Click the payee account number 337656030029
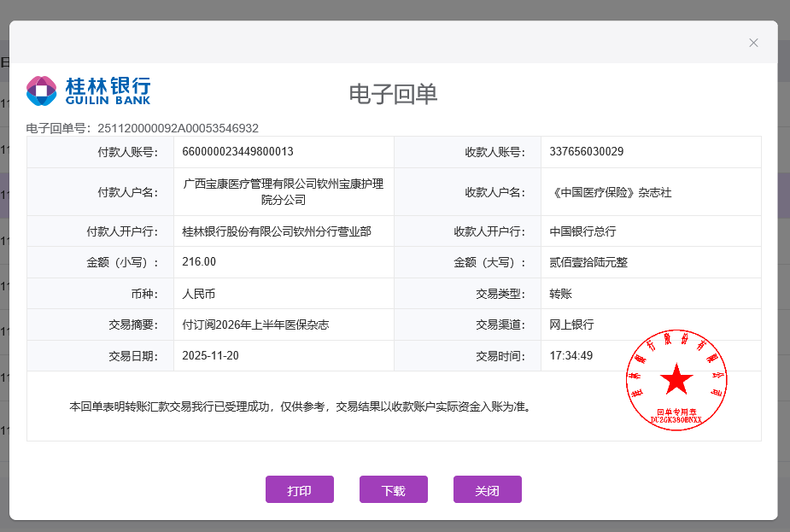 586,152
